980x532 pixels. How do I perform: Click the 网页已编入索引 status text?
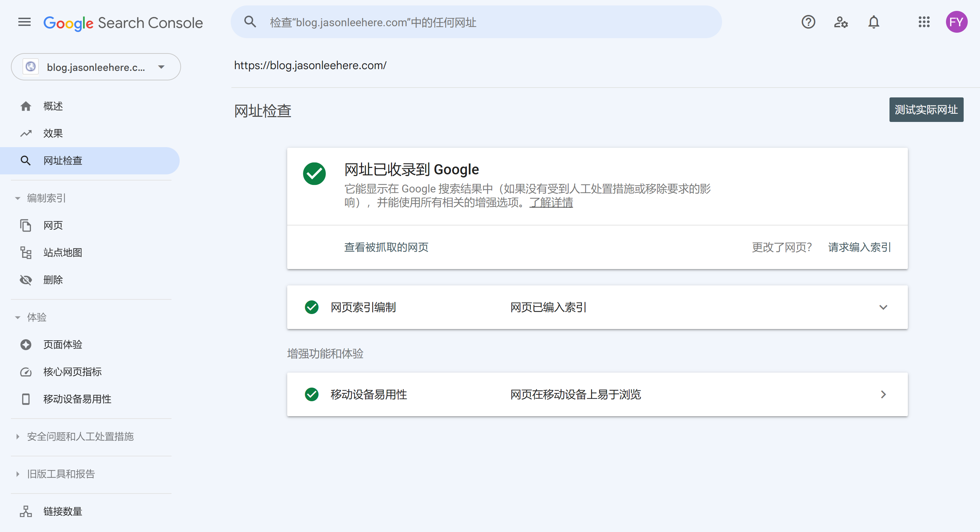coord(548,307)
